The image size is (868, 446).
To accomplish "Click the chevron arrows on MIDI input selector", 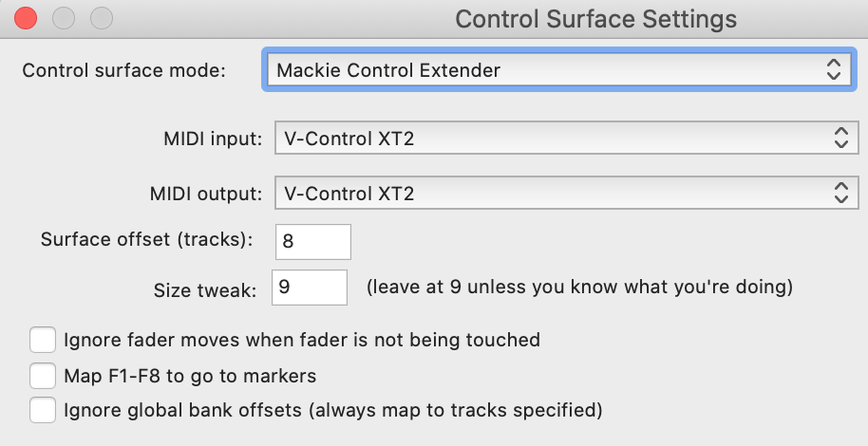I will [840, 139].
